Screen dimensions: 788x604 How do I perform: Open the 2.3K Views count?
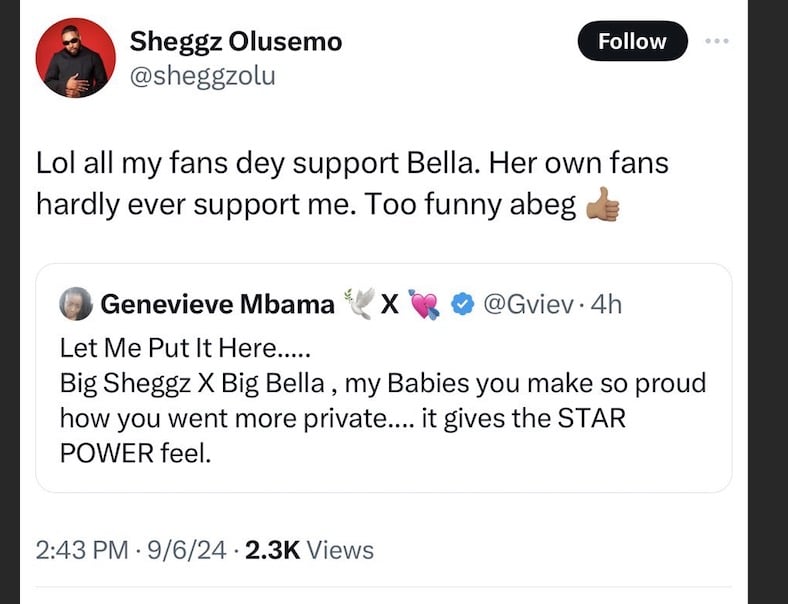pyautogui.click(x=310, y=549)
